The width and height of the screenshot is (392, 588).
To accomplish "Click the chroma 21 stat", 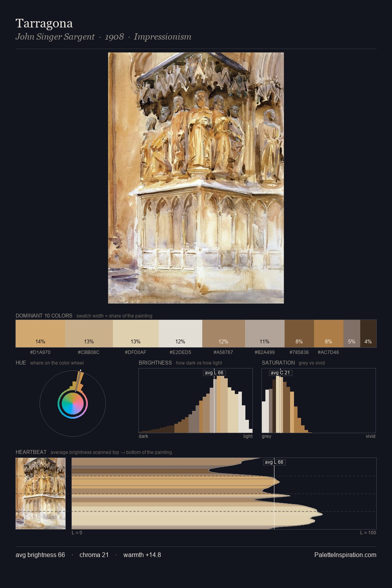I will [94, 555].
